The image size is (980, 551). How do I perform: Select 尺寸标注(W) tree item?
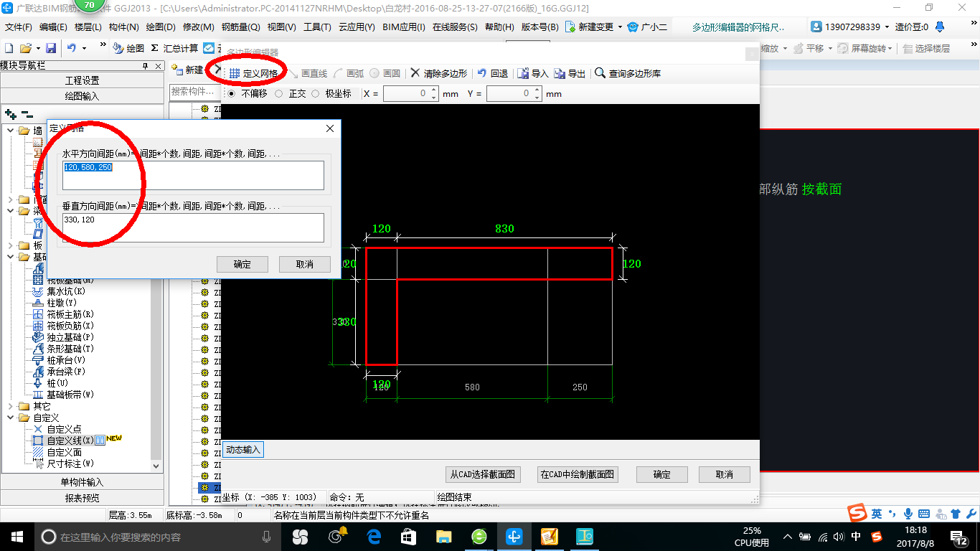pos(65,463)
